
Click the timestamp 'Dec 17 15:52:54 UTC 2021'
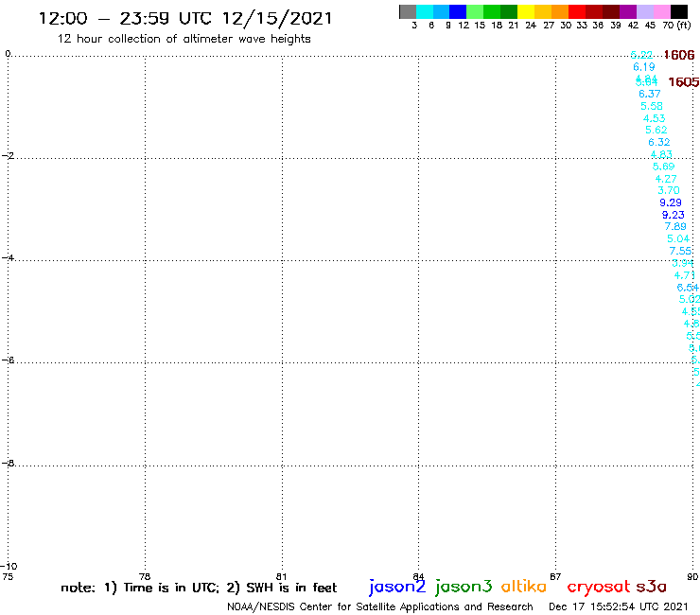(x=618, y=606)
